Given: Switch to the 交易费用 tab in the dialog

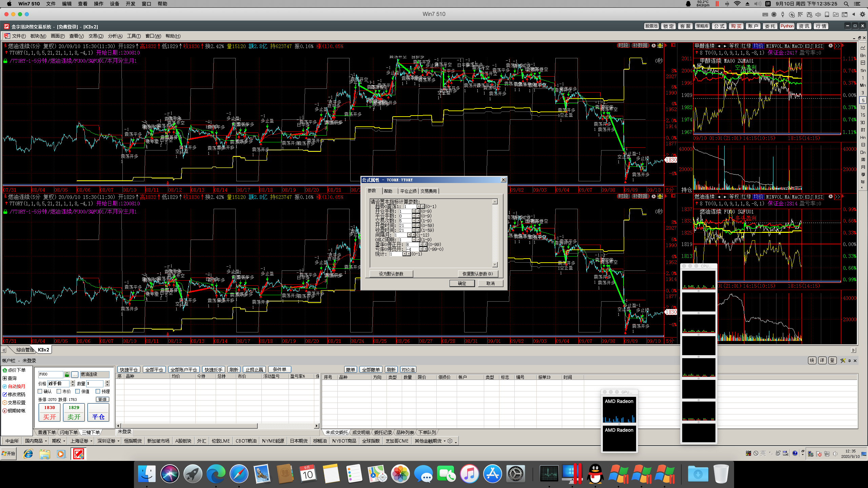Looking at the screenshot, I should (429, 191).
